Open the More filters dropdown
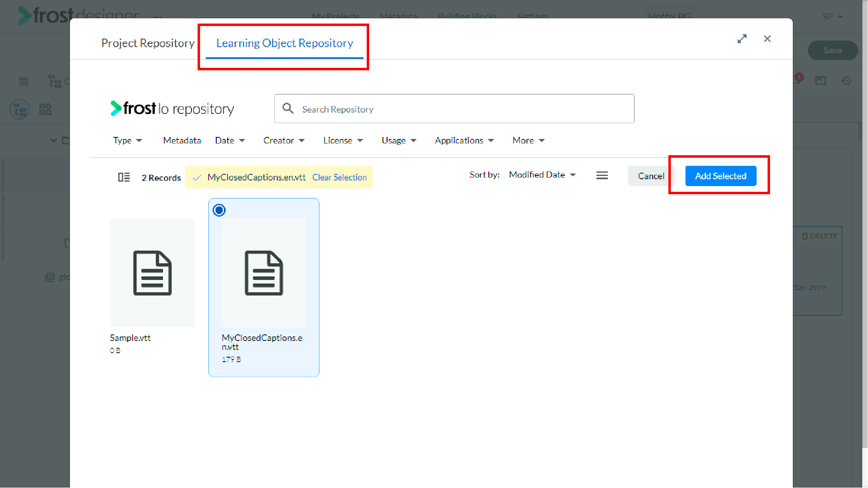The width and height of the screenshot is (868, 488). (528, 141)
